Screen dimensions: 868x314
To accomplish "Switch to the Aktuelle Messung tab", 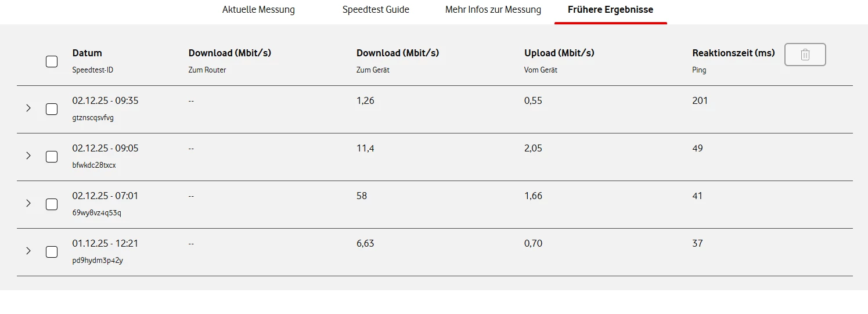I will [258, 10].
